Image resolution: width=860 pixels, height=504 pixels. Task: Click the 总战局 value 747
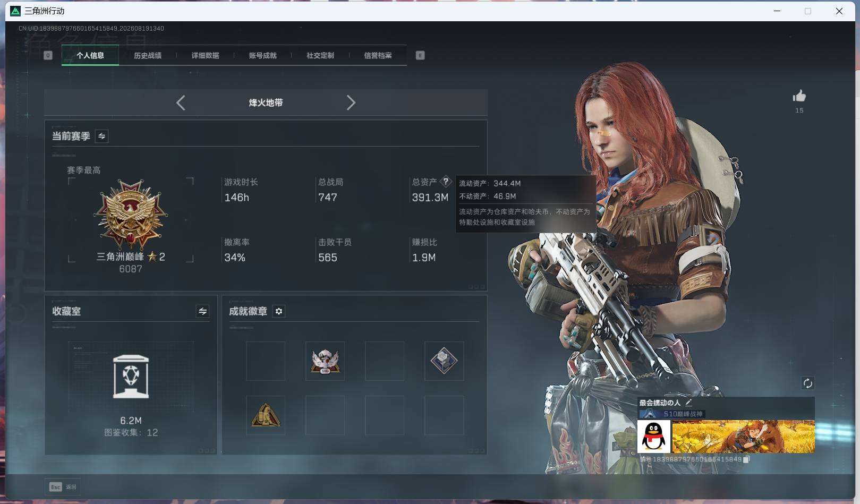pos(328,198)
